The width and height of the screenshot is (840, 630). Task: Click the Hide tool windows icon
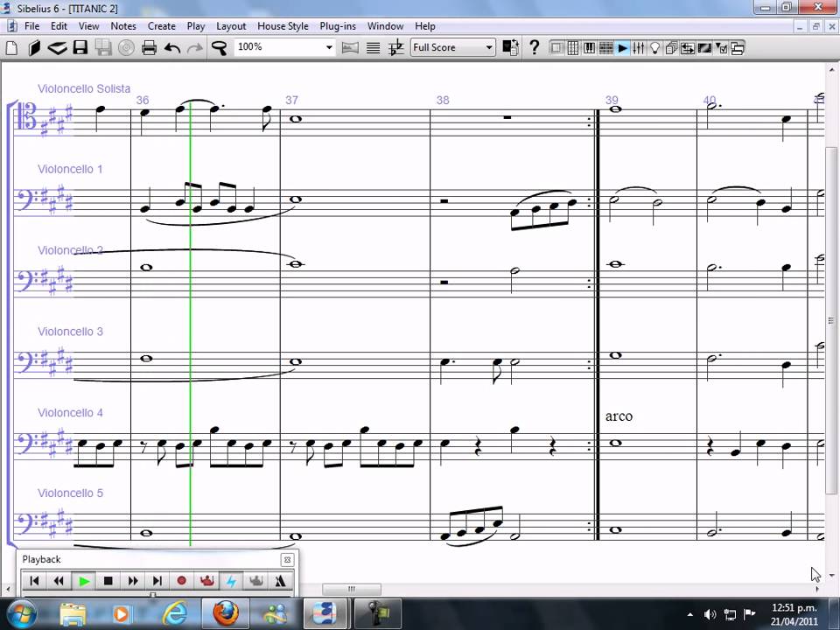[x=738, y=48]
